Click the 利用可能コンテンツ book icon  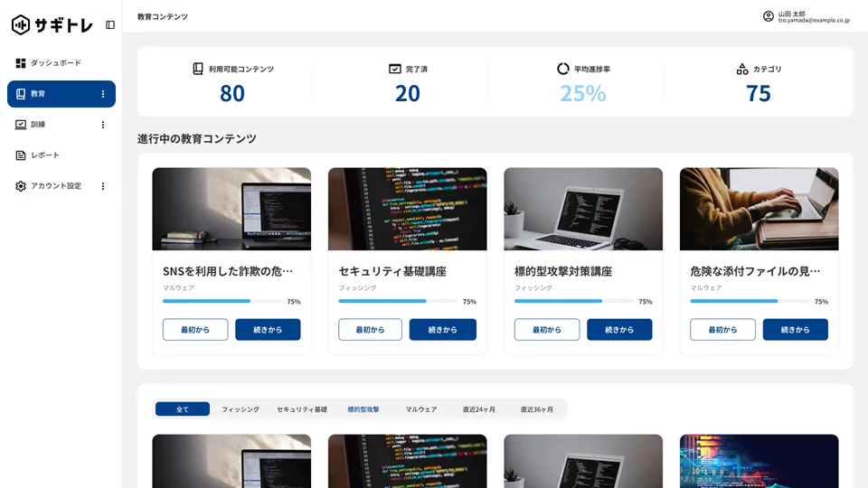(x=198, y=69)
